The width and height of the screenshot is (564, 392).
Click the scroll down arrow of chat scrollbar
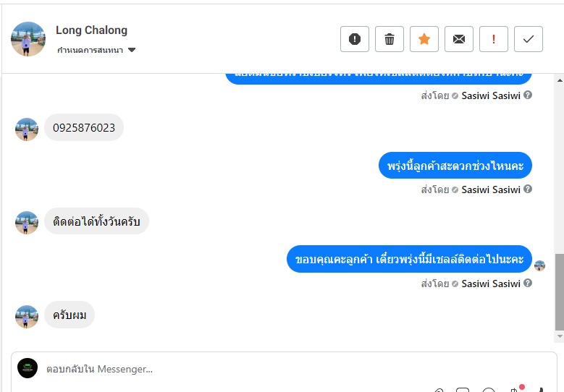(x=560, y=336)
